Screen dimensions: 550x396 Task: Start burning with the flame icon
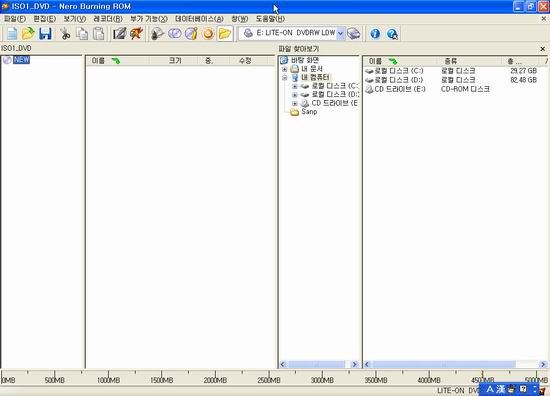pyautogui.click(x=136, y=34)
